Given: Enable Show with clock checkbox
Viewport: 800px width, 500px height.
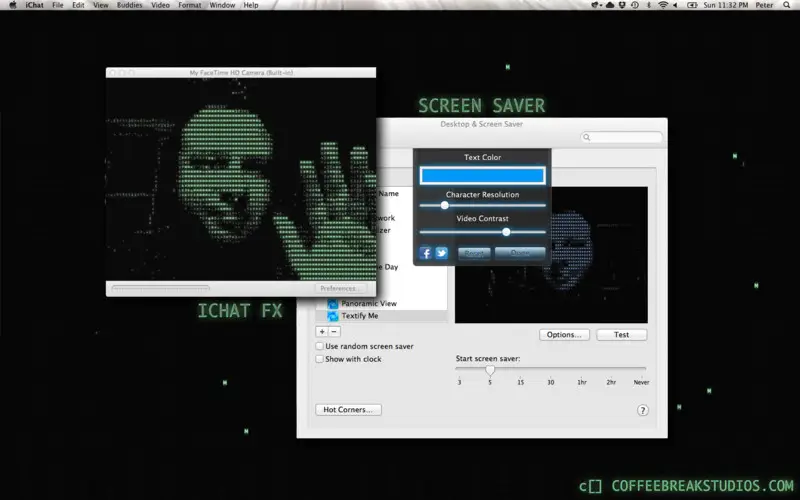Looking at the screenshot, I should [319, 359].
